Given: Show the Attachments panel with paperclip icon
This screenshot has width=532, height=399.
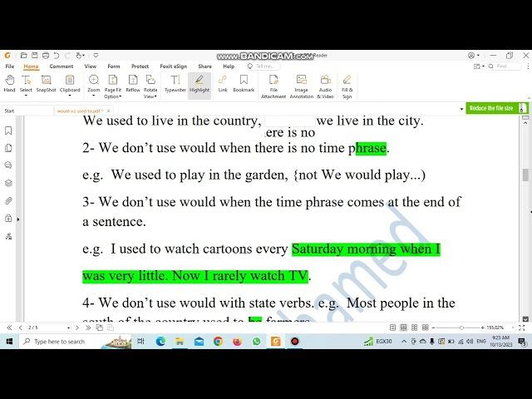Looking at the screenshot, I should coord(8,200).
